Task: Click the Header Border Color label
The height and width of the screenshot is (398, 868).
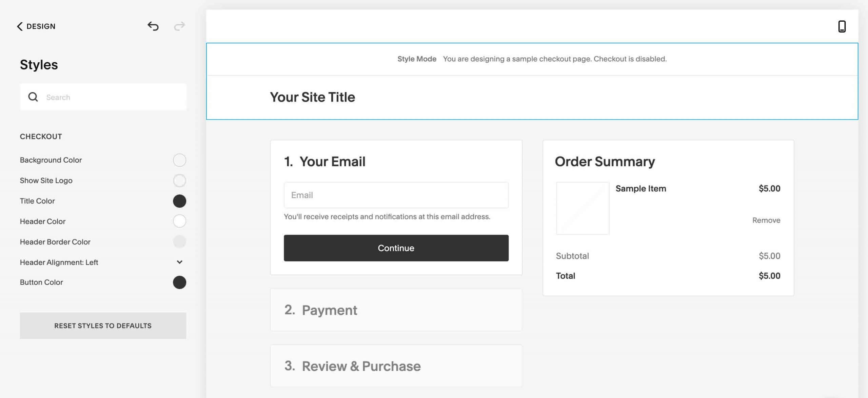Action: [55, 242]
